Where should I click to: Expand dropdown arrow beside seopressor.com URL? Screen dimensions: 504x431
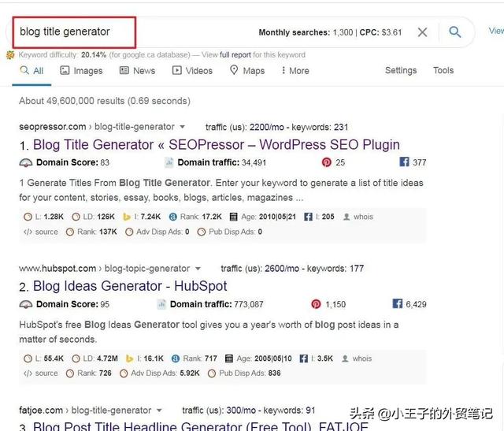(182, 127)
